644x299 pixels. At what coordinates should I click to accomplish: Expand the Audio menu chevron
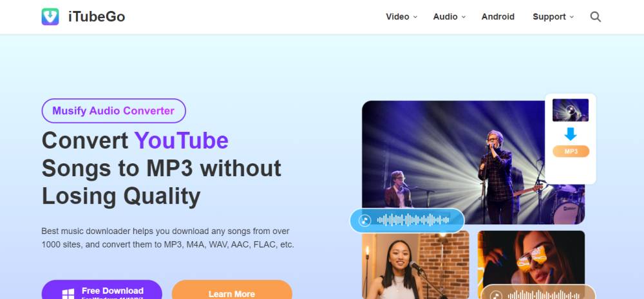[x=464, y=17]
